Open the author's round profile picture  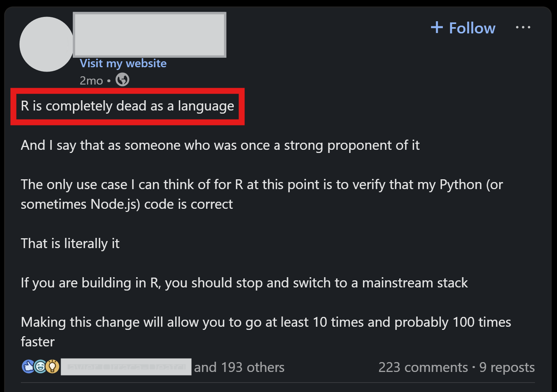point(47,44)
